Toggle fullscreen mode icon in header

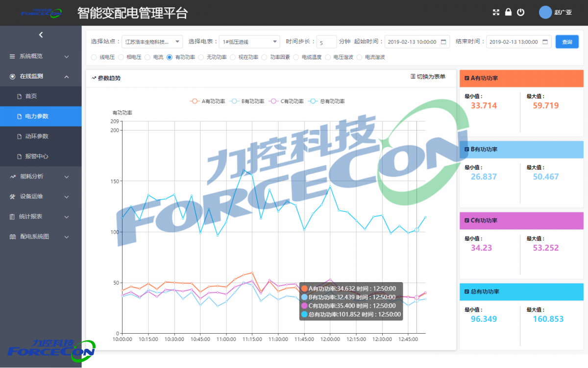[x=496, y=12]
